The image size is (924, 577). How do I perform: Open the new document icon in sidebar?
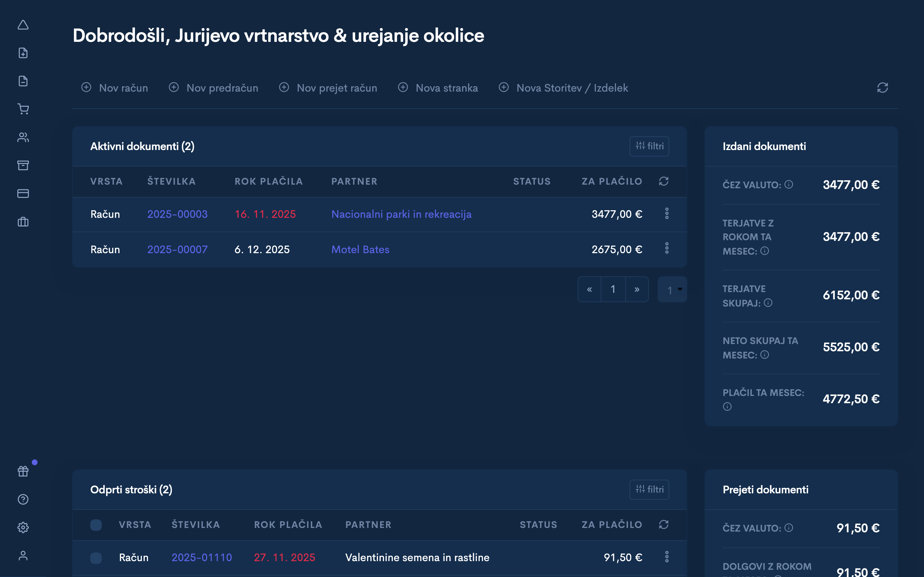[x=23, y=53]
